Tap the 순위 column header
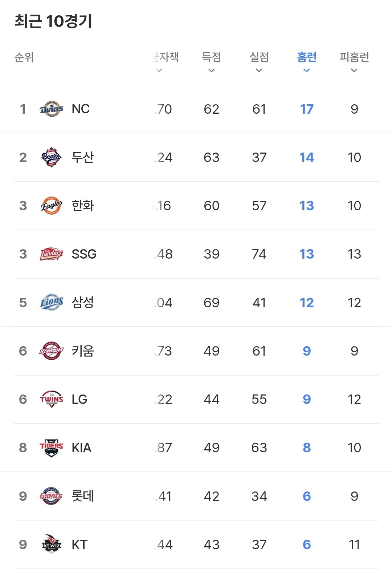Viewport: 392px width, 575px height. pos(24,57)
